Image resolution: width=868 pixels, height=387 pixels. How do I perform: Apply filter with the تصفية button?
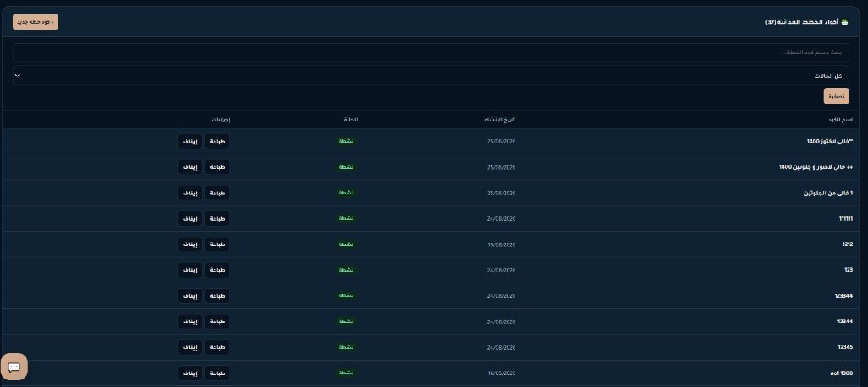click(x=836, y=96)
